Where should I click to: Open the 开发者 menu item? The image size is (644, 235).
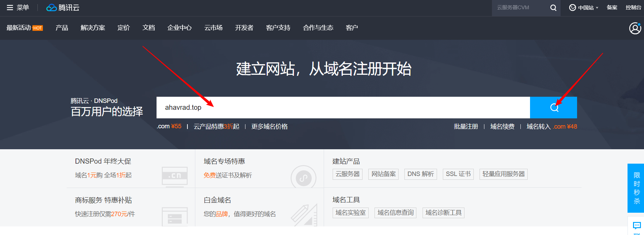pyautogui.click(x=244, y=28)
